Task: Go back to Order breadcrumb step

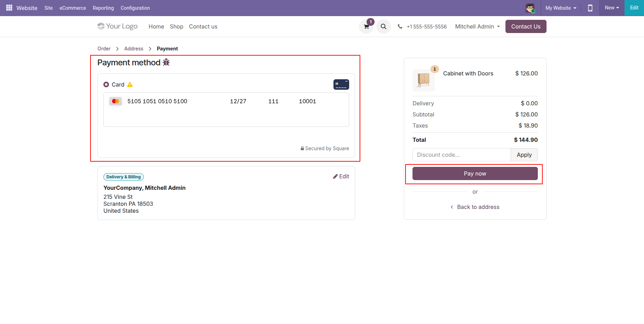Action: tap(104, 49)
